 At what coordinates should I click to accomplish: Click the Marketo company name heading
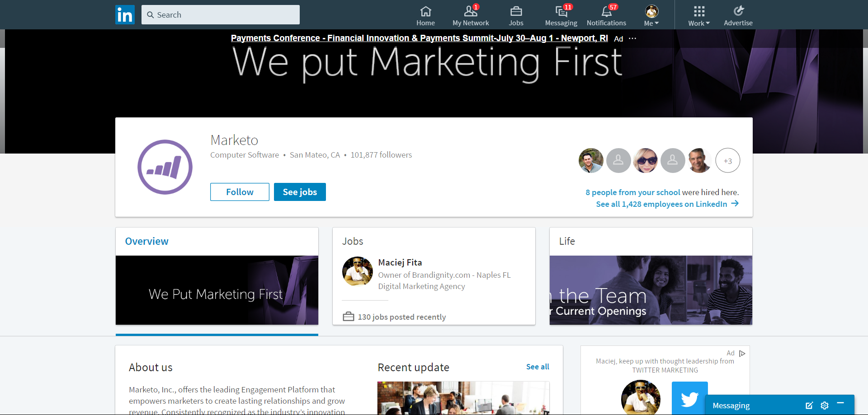(234, 140)
